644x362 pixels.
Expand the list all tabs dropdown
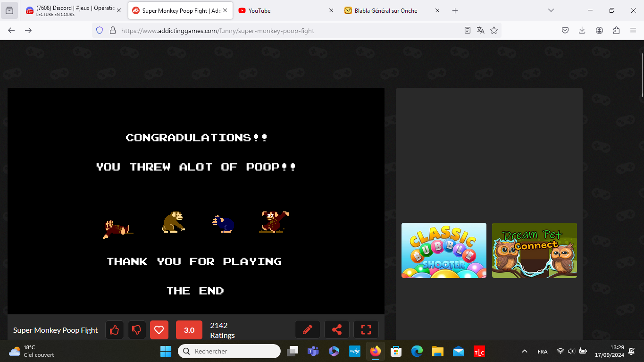coord(551,10)
